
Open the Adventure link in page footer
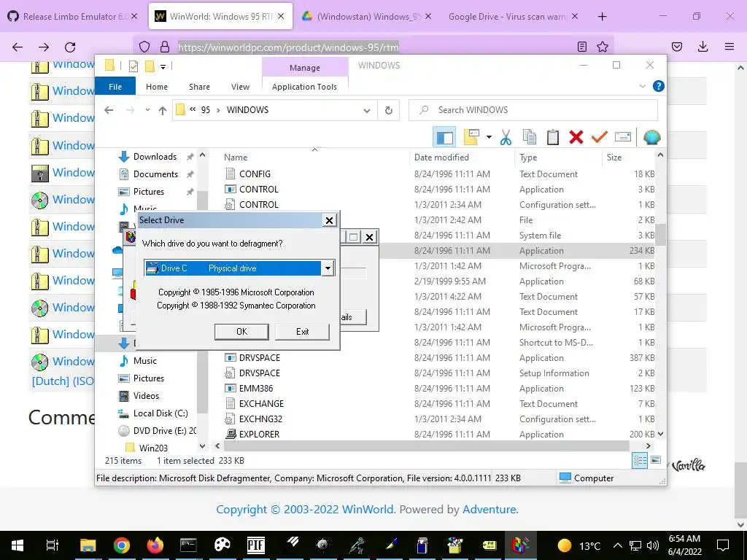point(490,510)
